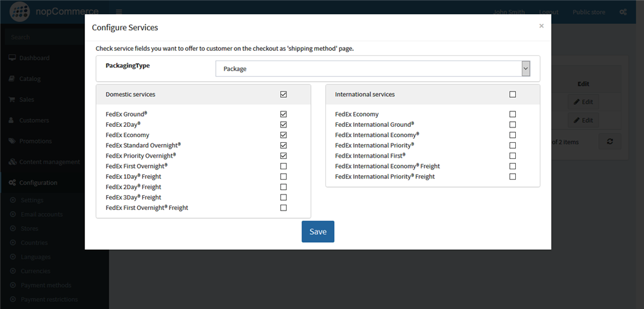Open Payment restrictions under Configuration
This screenshot has height=309, width=644.
pyautogui.click(x=50, y=299)
